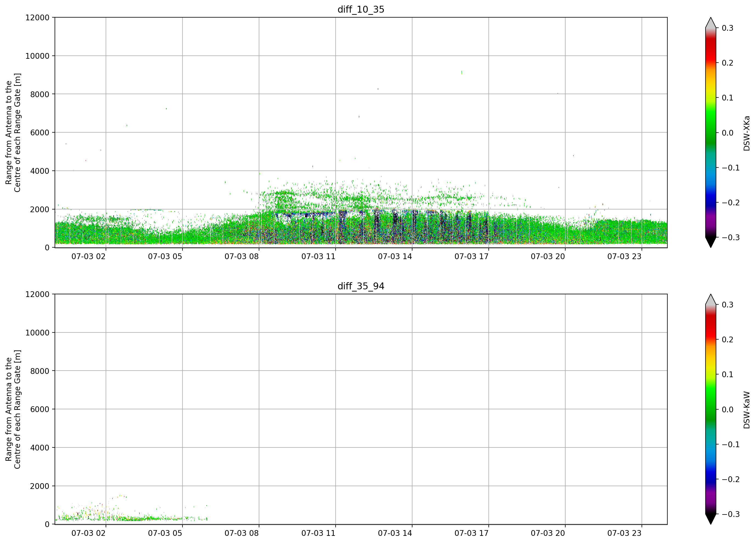This screenshot has width=756, height=543.
Task: Click the '07-03 11' time label under diff_10_35
Action: (318, 256)
